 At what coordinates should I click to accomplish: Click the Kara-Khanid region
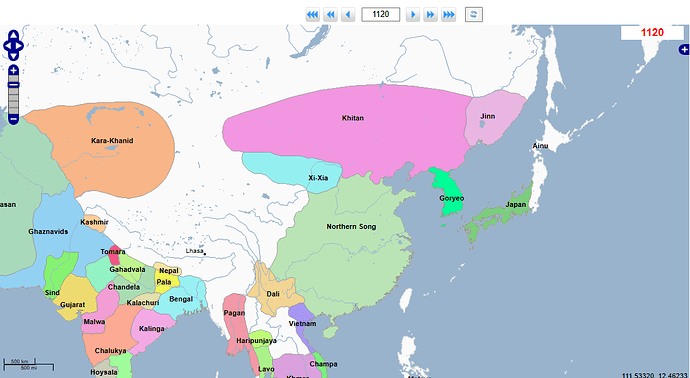pyautogui.click(x=112, y=141)
